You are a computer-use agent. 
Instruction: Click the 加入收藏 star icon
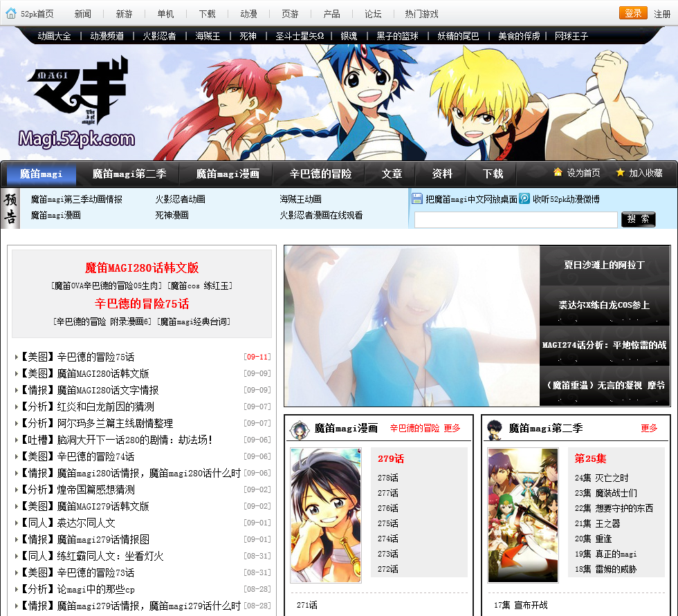tap(620, 172)
